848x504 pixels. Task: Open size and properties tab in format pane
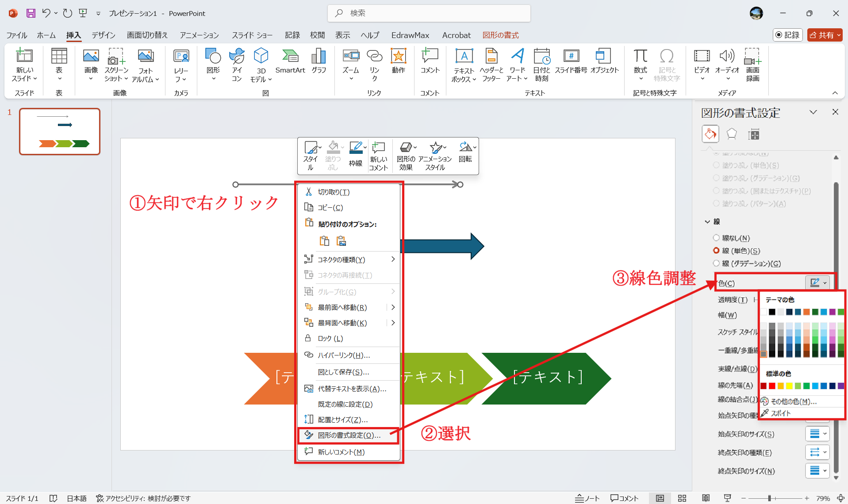tap(754, 134)
